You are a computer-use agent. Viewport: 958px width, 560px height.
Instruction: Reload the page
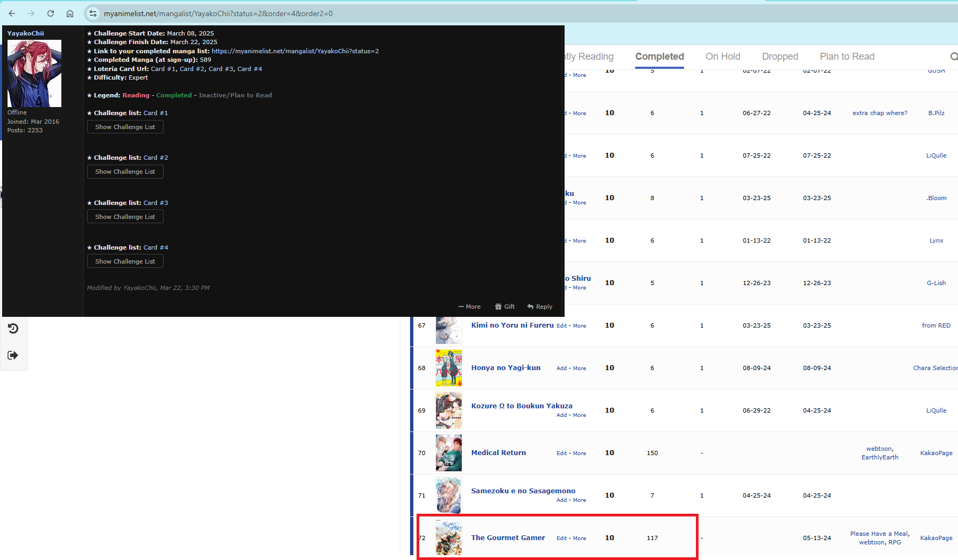click(51, 13)
